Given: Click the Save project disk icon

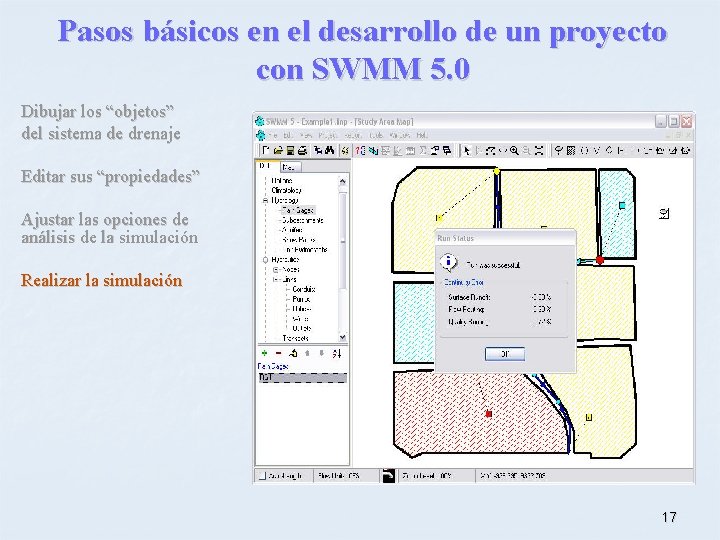Looking at the screenshot, I should pos(290,151).
